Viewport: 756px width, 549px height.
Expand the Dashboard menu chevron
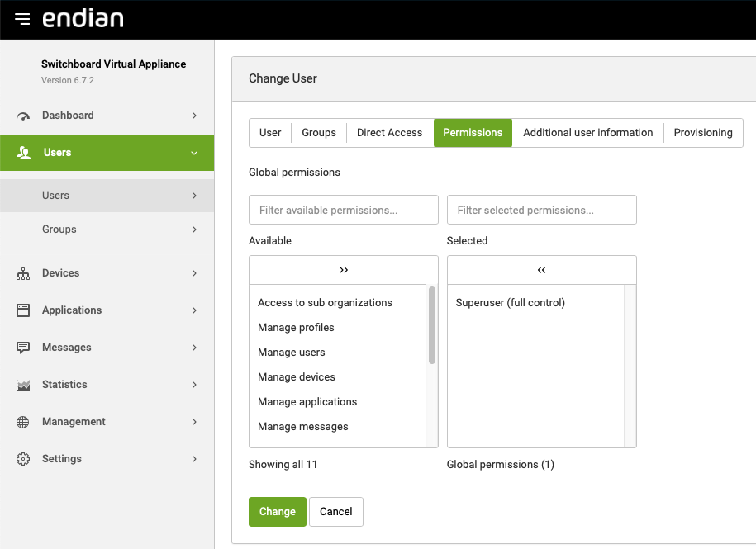tap(194, 116)
